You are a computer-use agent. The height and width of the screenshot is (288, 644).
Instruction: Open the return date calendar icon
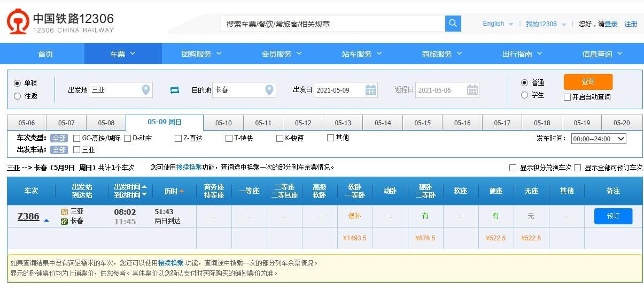click(472, 90)
